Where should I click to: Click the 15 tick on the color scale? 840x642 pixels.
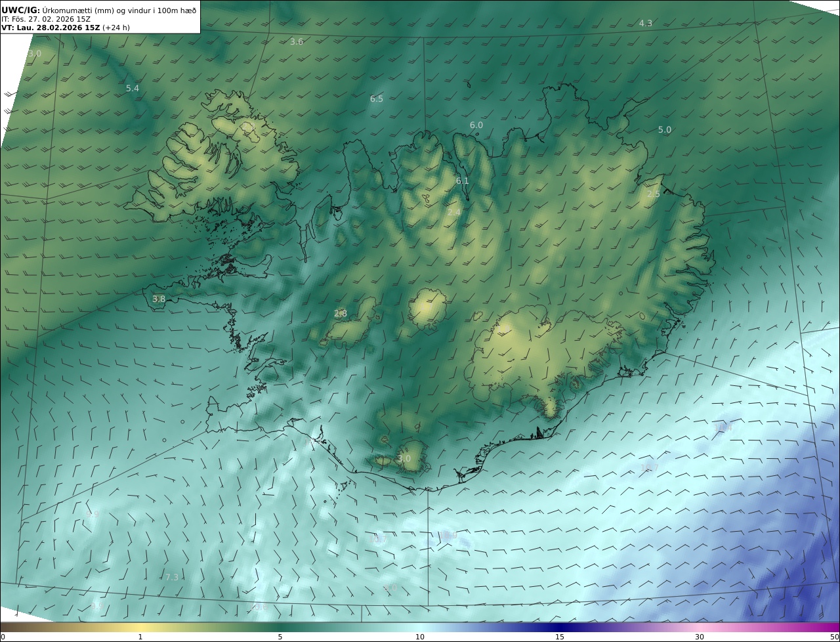coord(560,637)
